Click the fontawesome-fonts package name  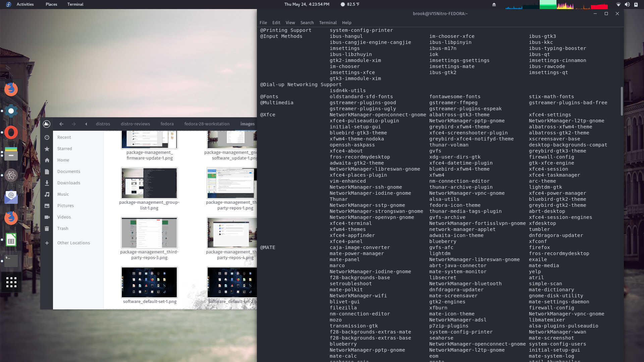tap(455, 97)
